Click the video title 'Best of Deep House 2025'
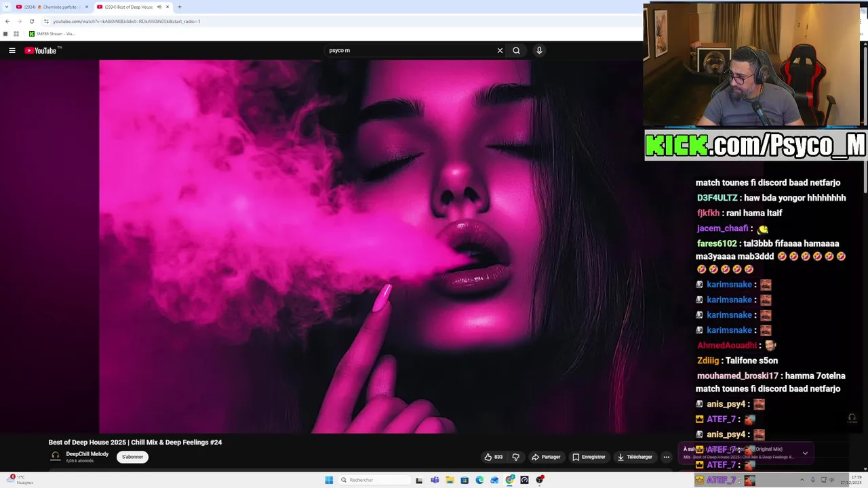This screenshot has height=488, width=868. [x=135, y=442]
